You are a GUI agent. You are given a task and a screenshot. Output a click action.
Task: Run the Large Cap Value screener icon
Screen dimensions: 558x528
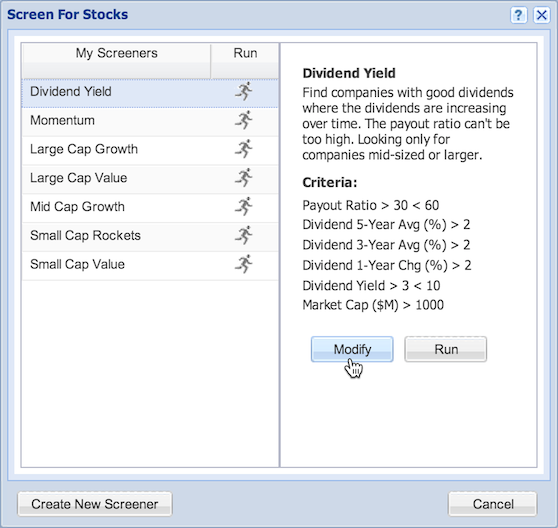click(x=244, y=178)
